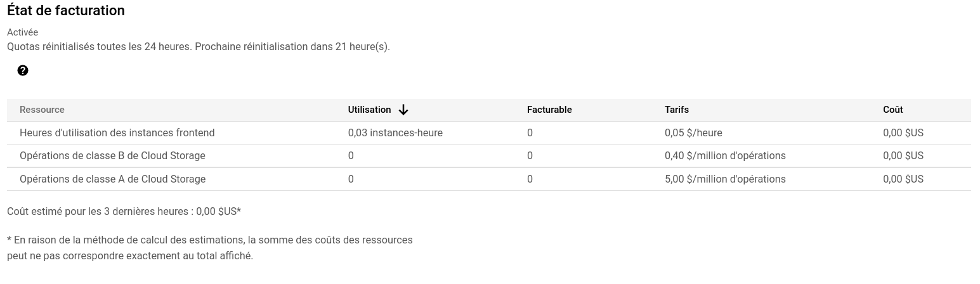Click the Activée billing status text
This screenshot has width=980, height=284.
23,32
